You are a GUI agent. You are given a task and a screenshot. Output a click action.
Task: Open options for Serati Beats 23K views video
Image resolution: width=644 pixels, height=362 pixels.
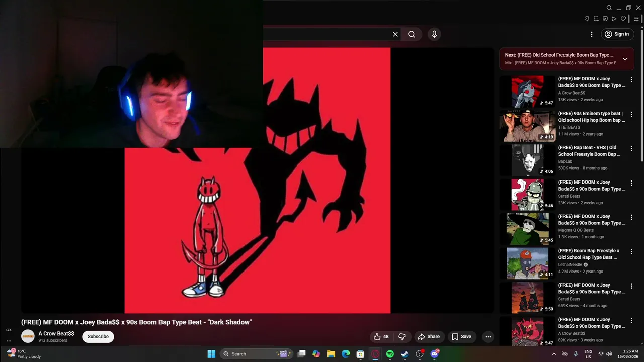[x=631, y=183]
